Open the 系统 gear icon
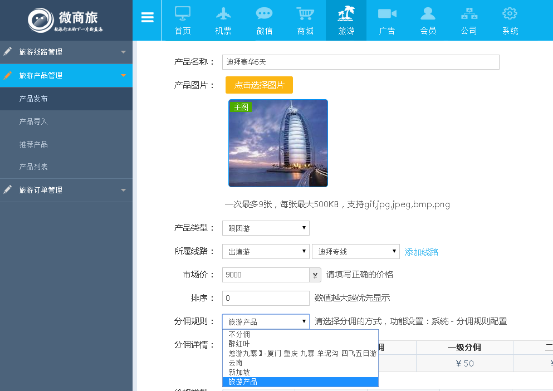This screenshot has width=553, height=391. click(x=510, y=13)
